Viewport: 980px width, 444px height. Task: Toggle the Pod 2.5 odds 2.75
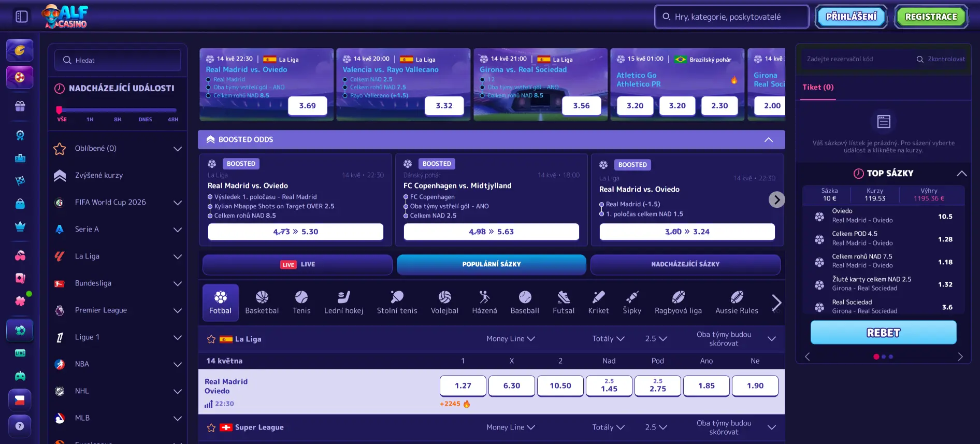658,386
